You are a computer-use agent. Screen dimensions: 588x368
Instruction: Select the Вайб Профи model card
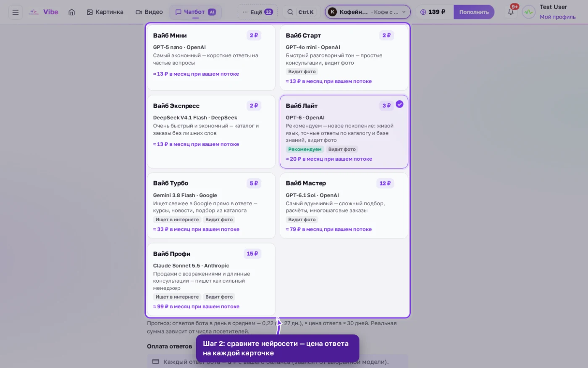211,280
